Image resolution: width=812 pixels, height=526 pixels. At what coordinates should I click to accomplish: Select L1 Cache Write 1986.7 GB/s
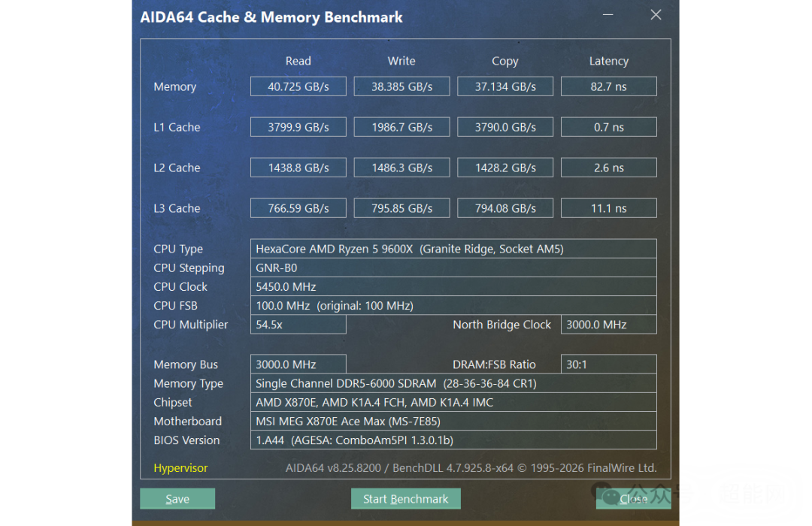(x=401, y=127)
